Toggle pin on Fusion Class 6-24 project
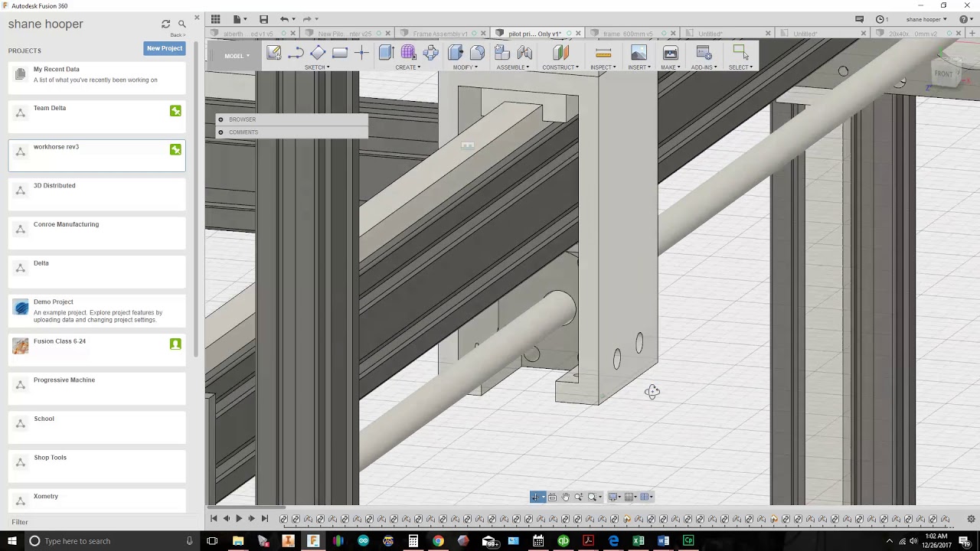Image resolution: width=980 pixels, height=551 pixels. coord(175,344)
